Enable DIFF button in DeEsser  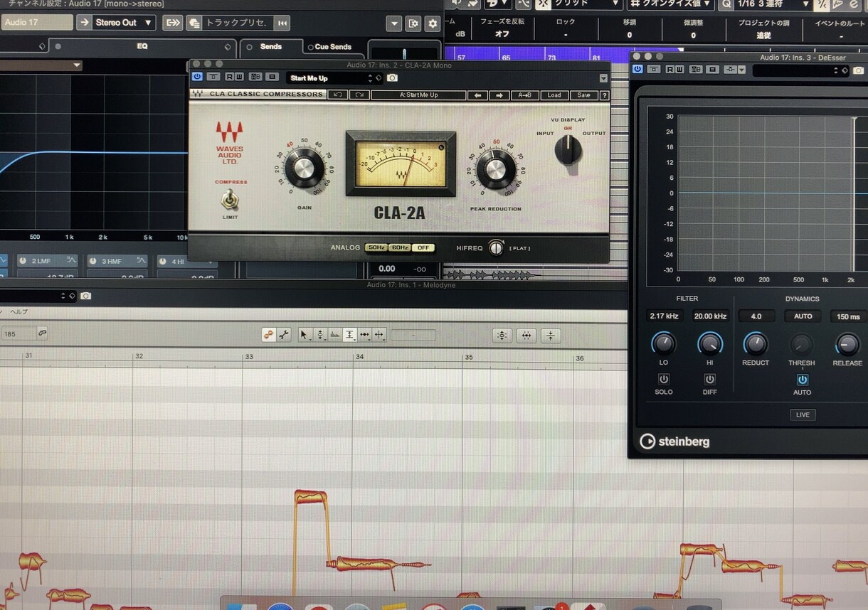tap(710, 379)
